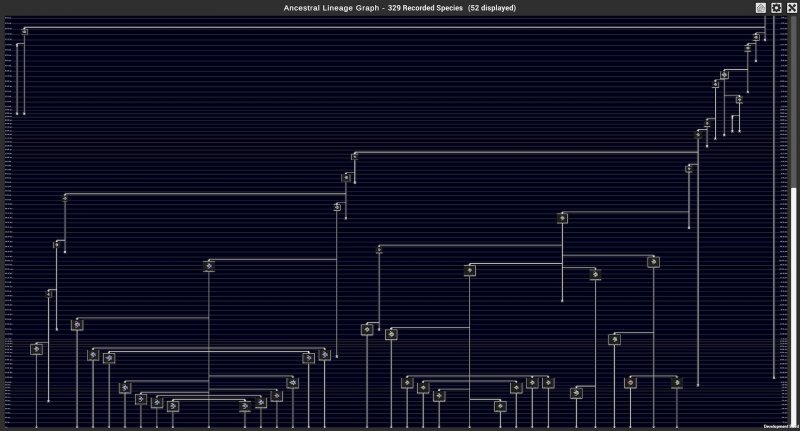Click the rightmost species node of mid-right branch
The image size is (800, 431).
[653, 262]
